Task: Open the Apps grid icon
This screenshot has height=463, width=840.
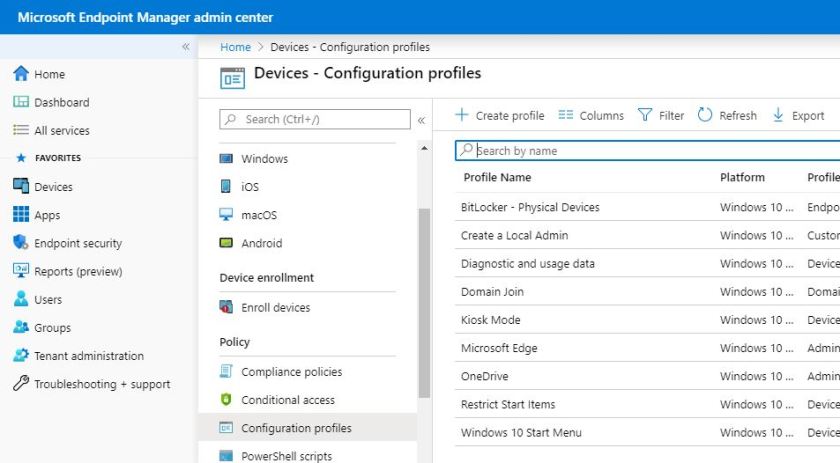Action: pyautogui.click(x=20, y=215)
